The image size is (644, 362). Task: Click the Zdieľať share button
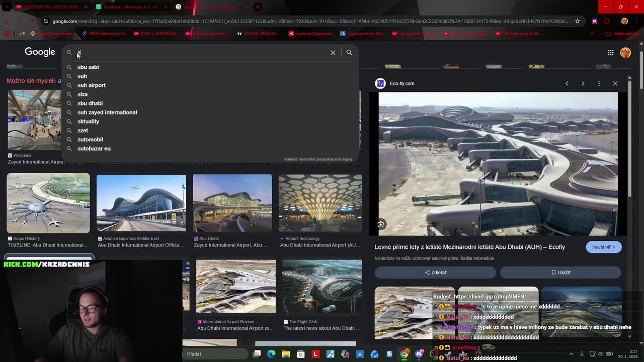click(435, 273)
